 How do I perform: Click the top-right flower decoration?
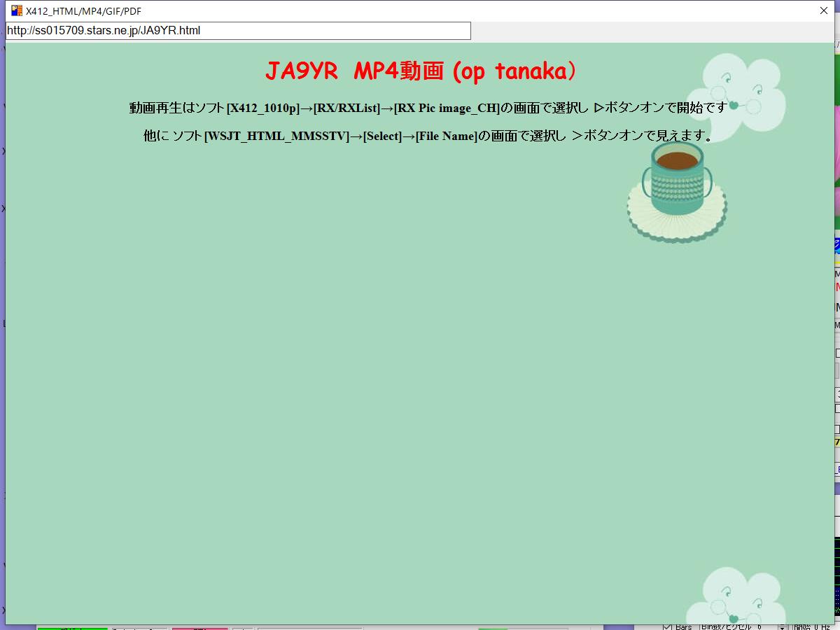[x=735, y=96]
